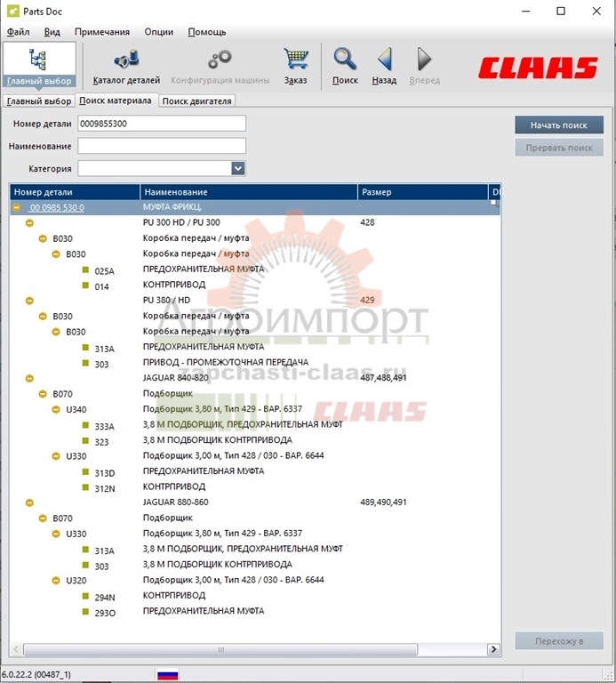The height and width of the screenshot is (683, 616).
Task: Select green item icon for 025A
Action: 85,270
